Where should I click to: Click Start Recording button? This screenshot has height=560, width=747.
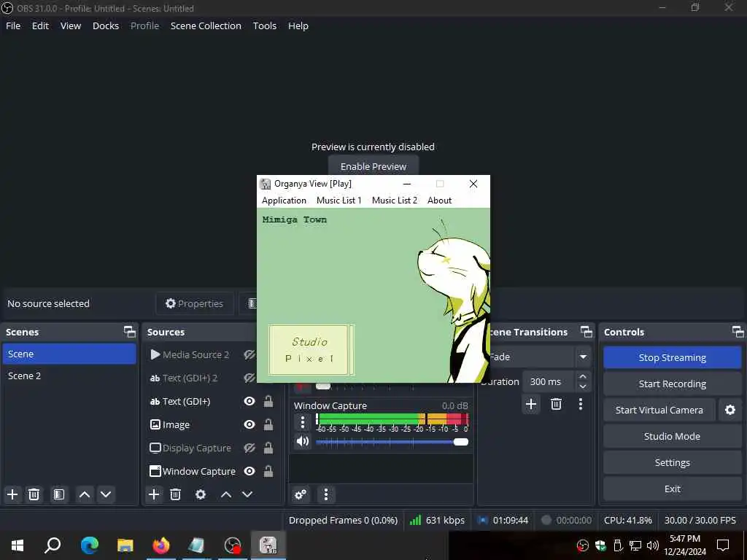click(x=672, y=384)
